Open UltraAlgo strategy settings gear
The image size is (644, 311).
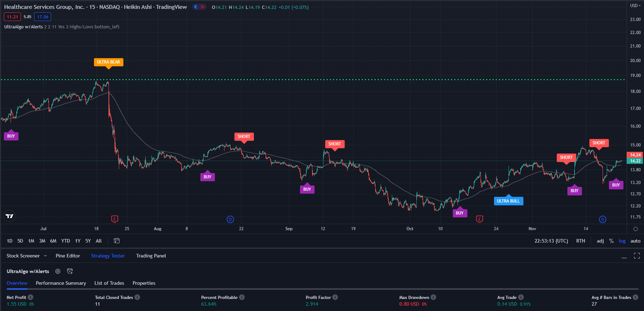click(58, 271)
